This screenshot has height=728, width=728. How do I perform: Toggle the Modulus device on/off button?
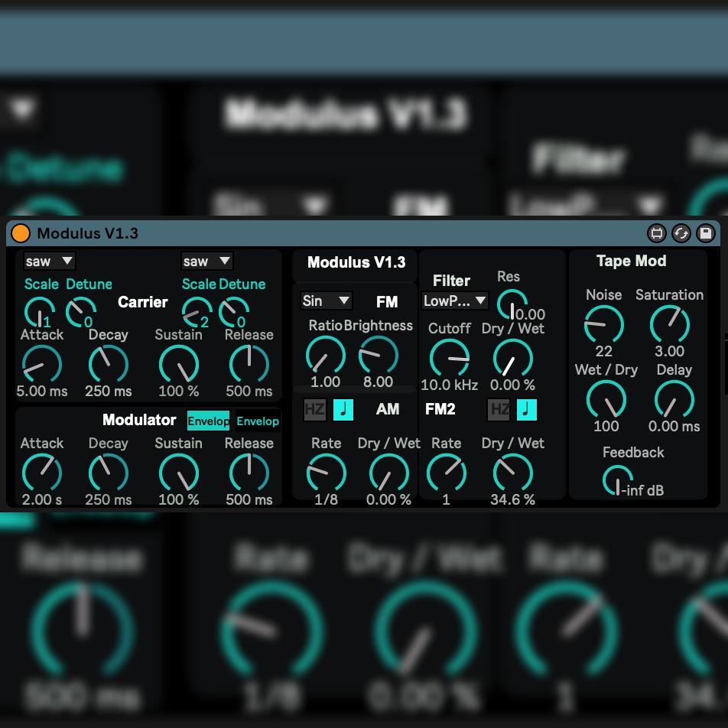click(21, 233)
